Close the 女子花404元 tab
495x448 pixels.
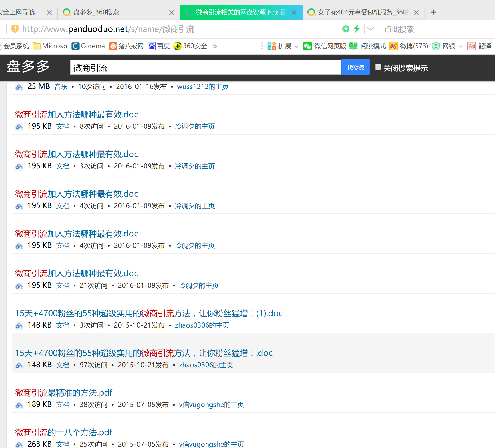click(x=416, y=12)
